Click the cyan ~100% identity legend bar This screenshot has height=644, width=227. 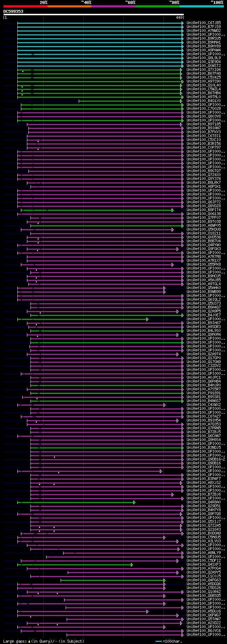[201, 6]
